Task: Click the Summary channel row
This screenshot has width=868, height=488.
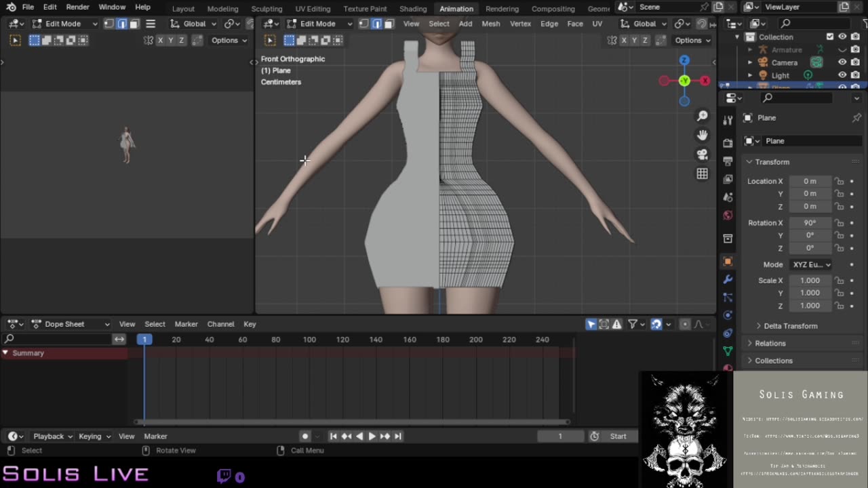Action: click(64, 353)
